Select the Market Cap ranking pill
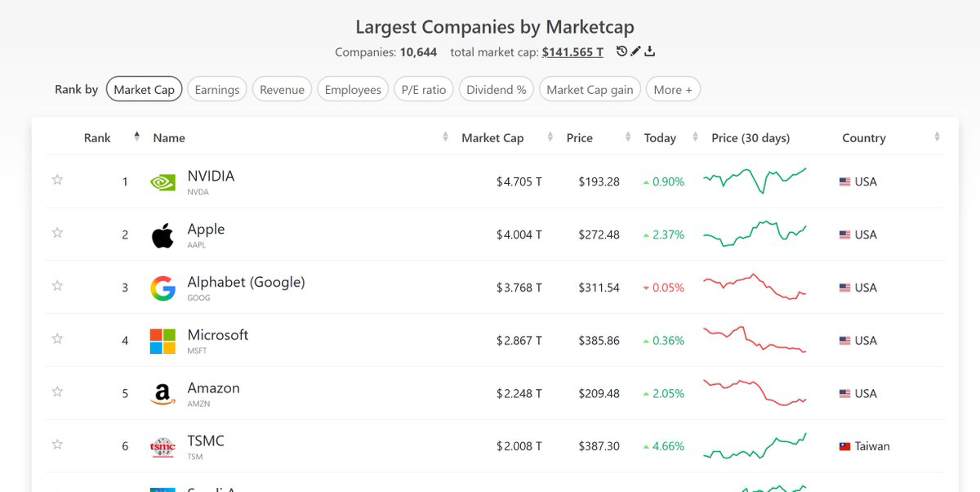 [x=144, y=89]
